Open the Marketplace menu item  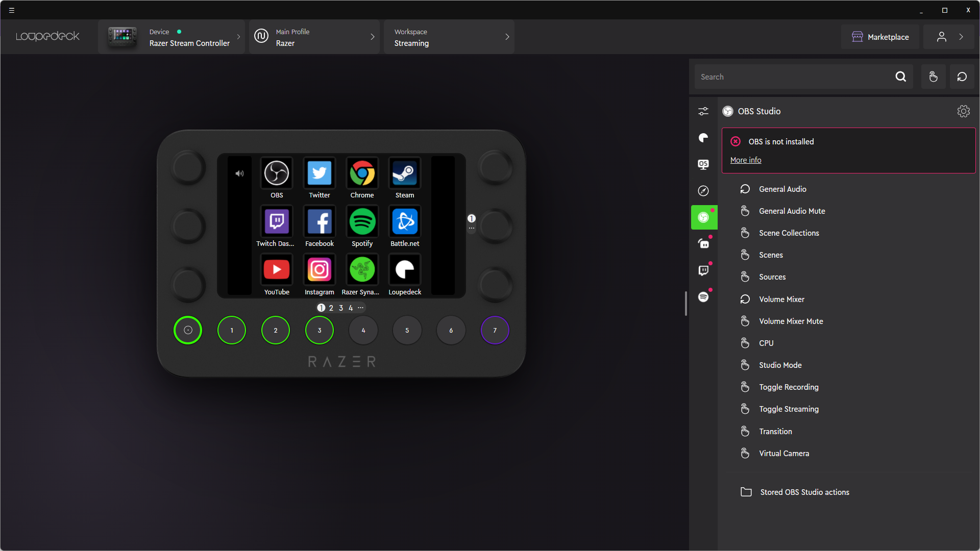[x=880, y=36]
